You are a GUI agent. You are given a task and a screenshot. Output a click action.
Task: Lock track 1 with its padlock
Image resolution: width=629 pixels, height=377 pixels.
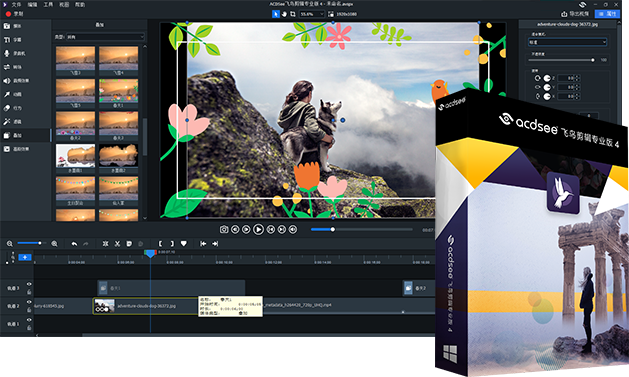(29, 327)
